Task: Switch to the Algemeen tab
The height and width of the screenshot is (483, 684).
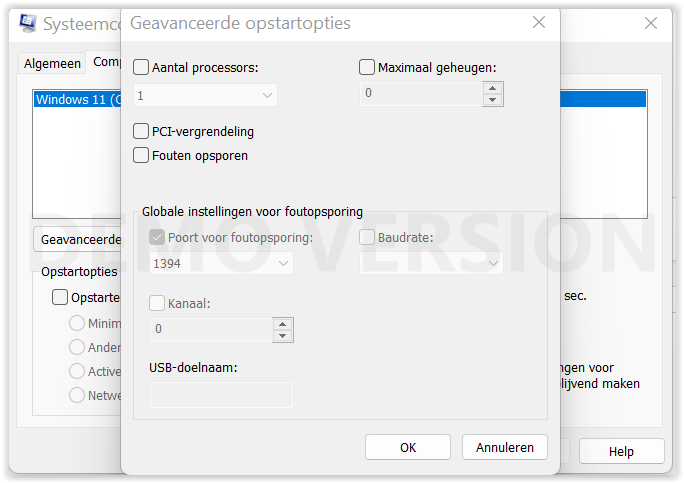Action: click(52, 63)
